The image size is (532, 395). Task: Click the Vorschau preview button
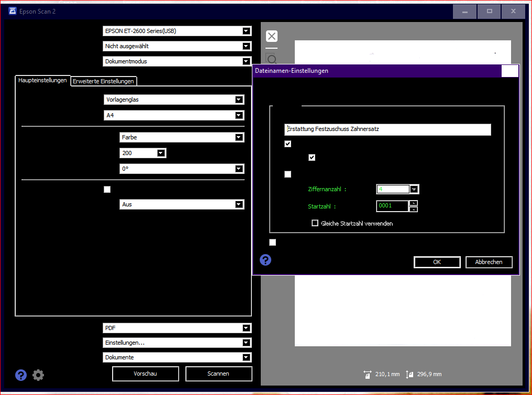145,374
